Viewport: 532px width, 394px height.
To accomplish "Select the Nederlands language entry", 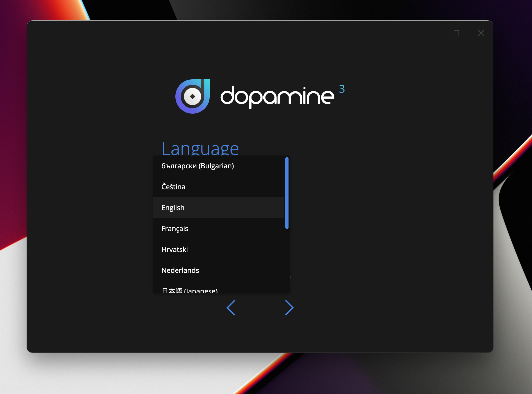I will point(180,270).
